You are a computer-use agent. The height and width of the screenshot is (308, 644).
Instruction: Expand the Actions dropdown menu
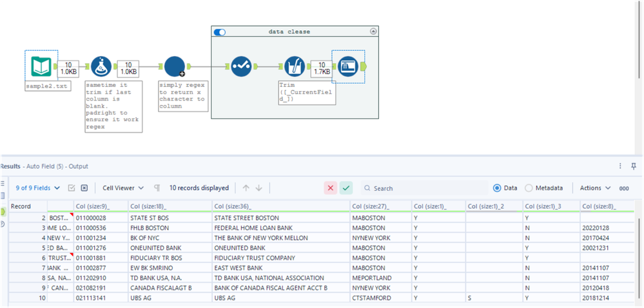click(594, 188)
